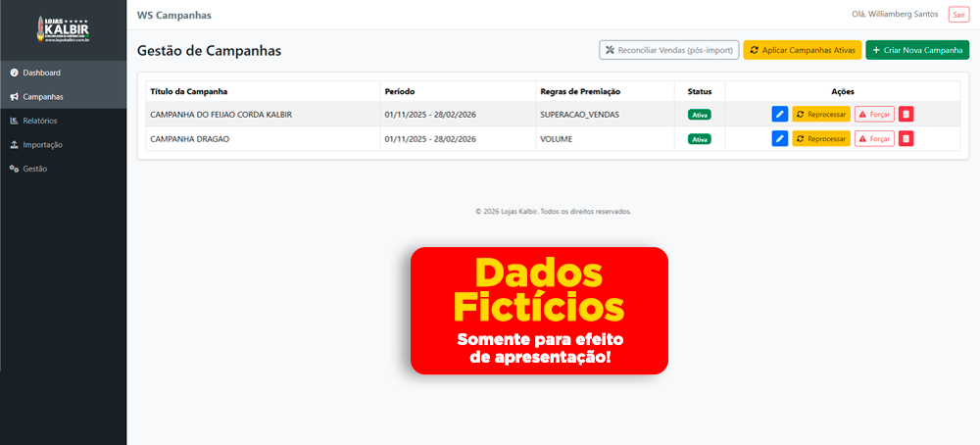Click the Lojas Kalbir logo
This screenshot has width=980, height=445.
coord(63,29)
